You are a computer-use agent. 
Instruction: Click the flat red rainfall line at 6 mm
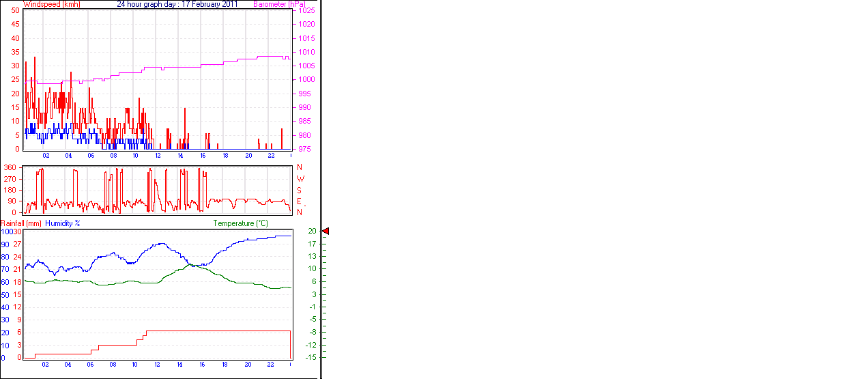click(x=218, y=331)
